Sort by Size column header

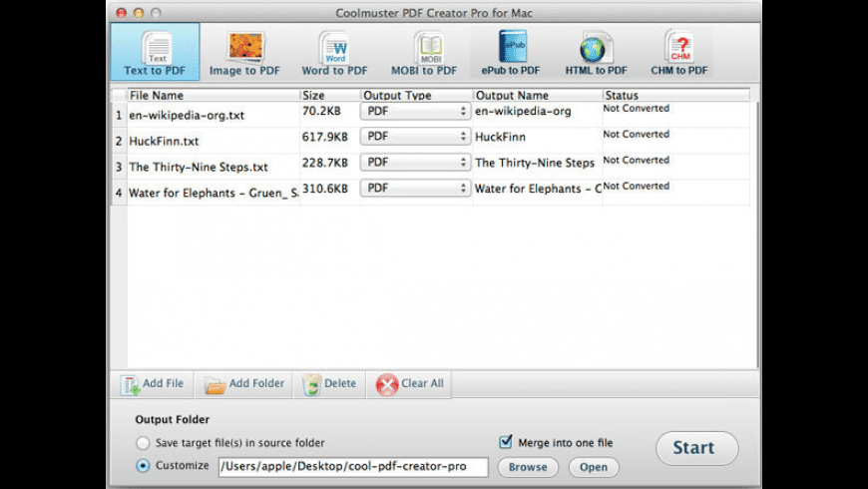[330, 95]
